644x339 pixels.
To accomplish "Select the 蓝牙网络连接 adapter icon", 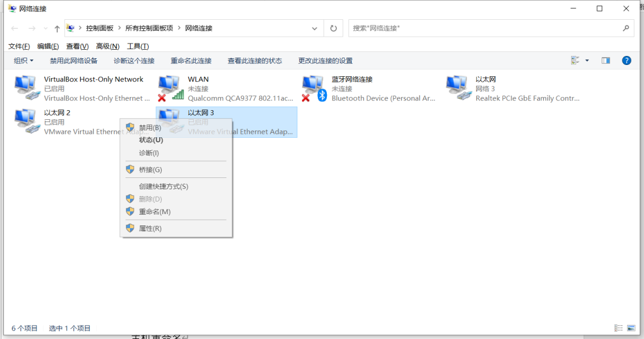I will pos(314,88).
